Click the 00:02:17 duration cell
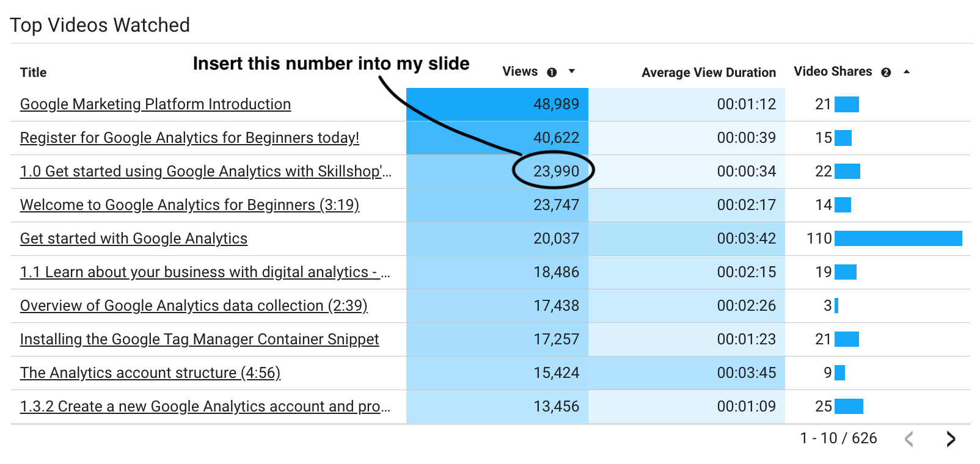This screenshot has width=980, height=464. click(687, 205)
